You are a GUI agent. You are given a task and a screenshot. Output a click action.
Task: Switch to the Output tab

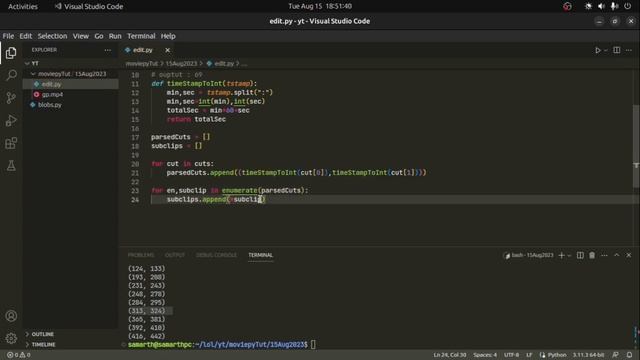coord(175,255)
